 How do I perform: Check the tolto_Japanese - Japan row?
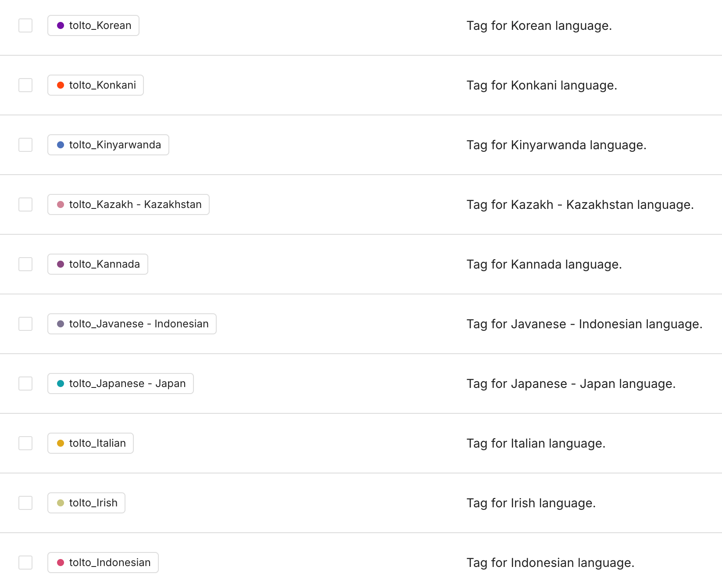point(25,384)
